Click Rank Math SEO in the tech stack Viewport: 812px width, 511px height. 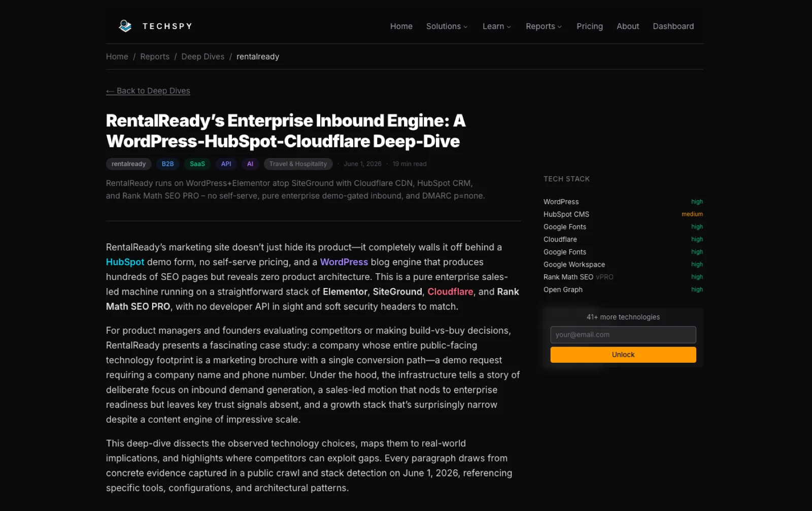568,277
